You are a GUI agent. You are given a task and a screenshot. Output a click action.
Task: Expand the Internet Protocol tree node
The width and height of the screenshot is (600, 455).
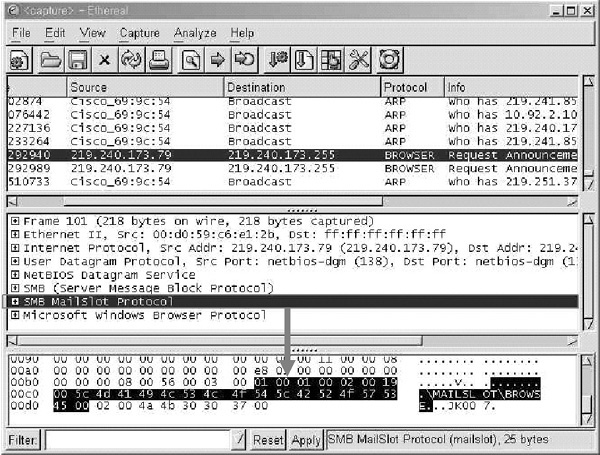pos(15,248)
